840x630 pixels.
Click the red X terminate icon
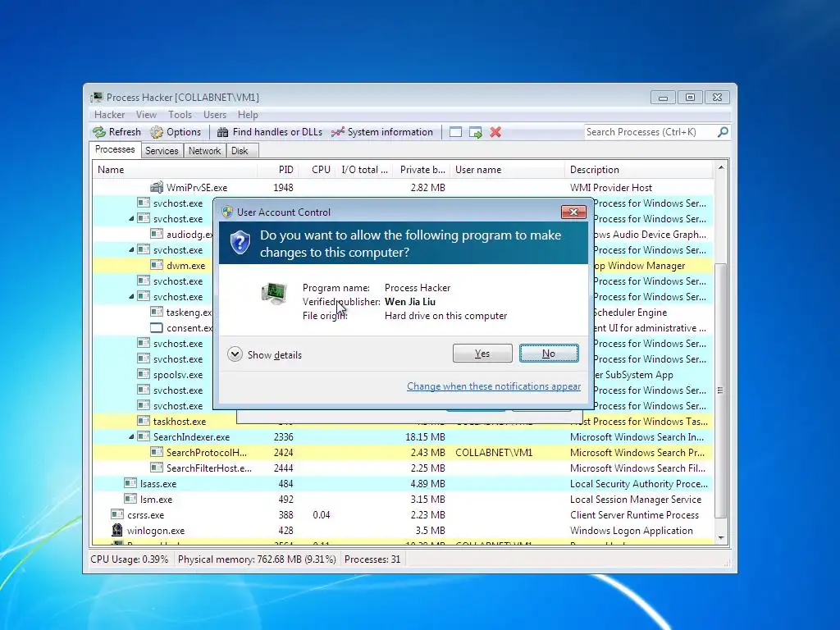495,132
